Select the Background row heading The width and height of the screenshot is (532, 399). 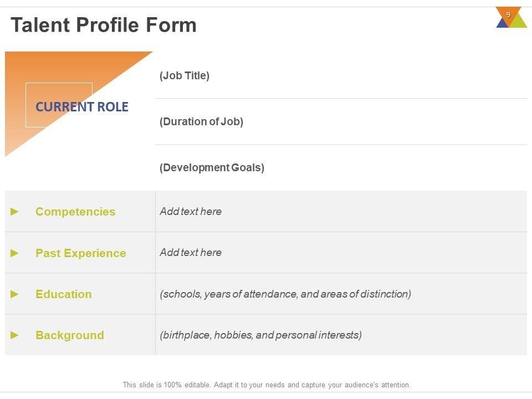(x=69, y=335)
